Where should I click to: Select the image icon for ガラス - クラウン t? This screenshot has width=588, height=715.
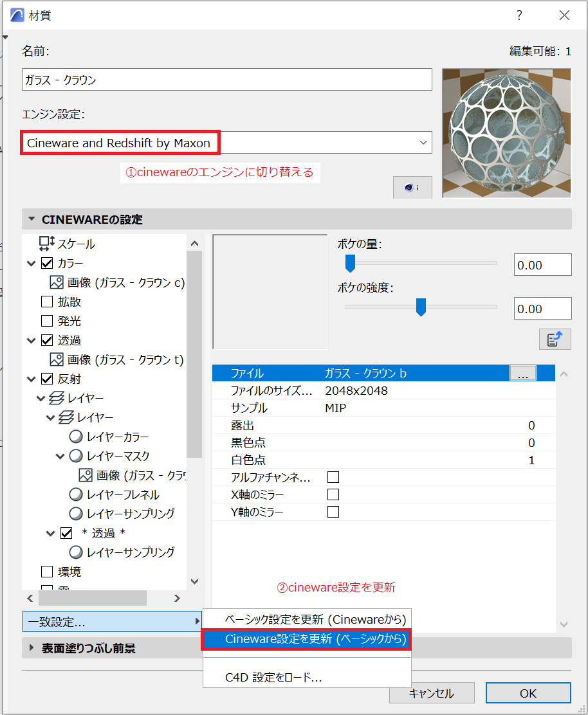click(x=57, y=359)
